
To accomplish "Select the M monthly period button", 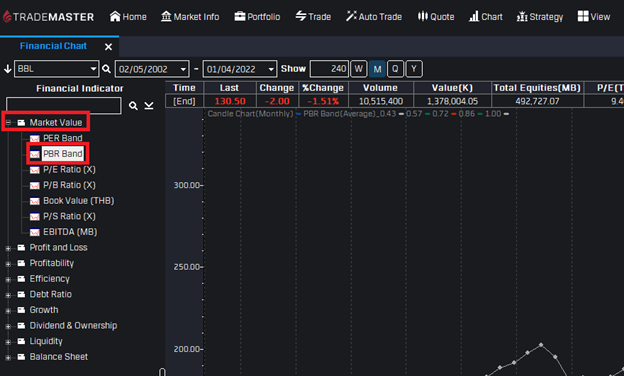I will pyautogui.click(x=377, y=69).
